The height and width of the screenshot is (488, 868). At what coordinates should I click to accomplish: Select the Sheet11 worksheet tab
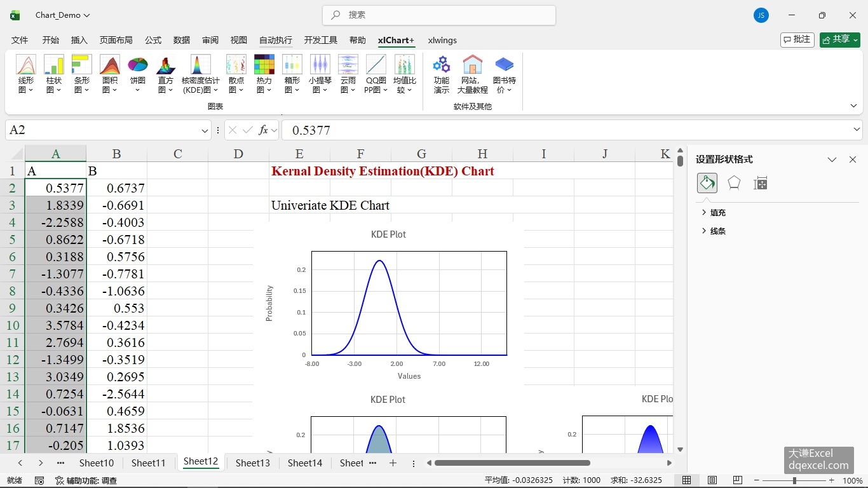149,463
